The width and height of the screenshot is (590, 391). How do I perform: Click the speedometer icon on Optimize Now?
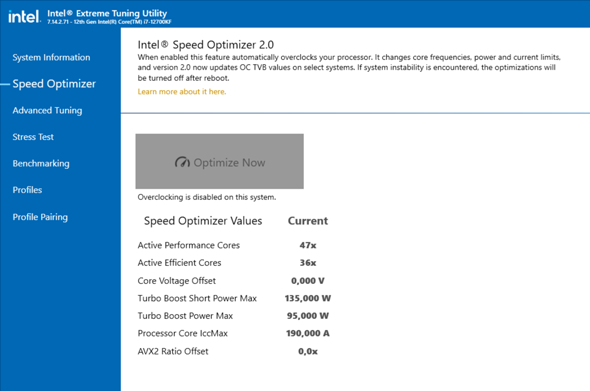[x=182, y=162]
